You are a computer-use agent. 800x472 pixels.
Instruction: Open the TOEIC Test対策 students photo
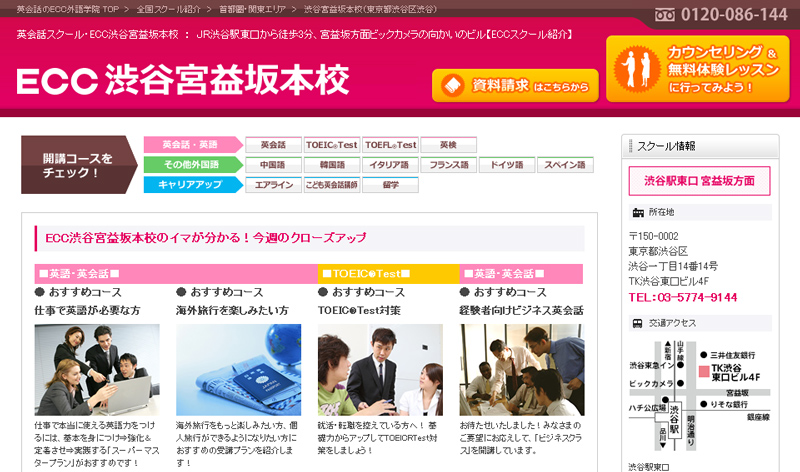tap(380, 369)
